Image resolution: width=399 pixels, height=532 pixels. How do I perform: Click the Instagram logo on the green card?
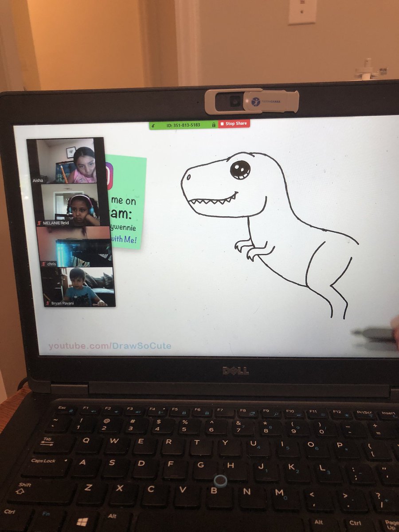click(109, 176)
